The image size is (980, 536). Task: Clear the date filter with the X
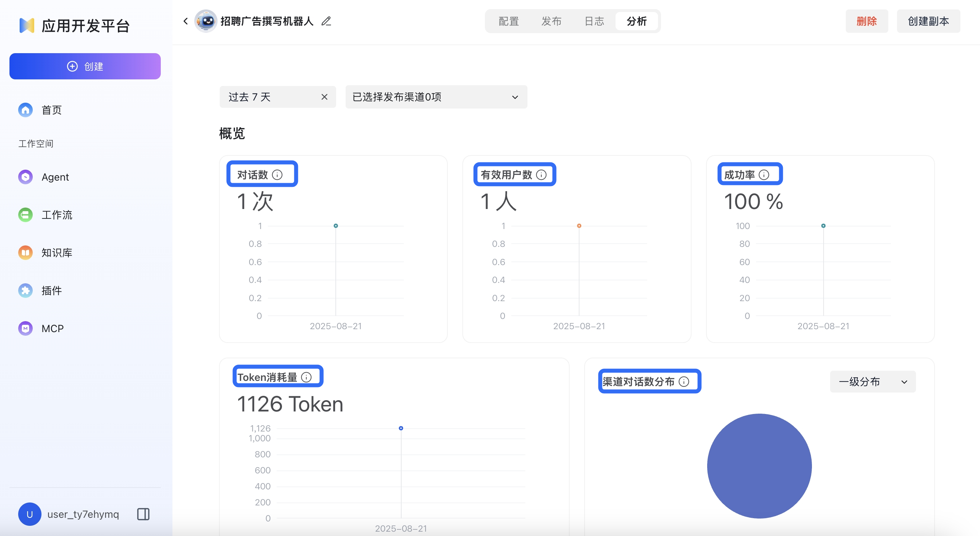click(324, 97)
